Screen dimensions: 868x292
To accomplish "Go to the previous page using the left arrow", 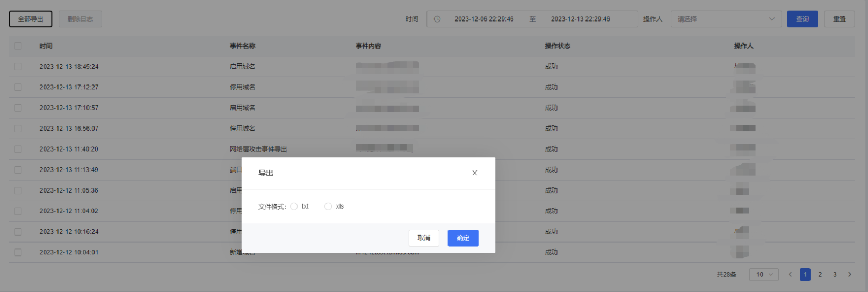I will pyautogui.click(x=790, y=274).
